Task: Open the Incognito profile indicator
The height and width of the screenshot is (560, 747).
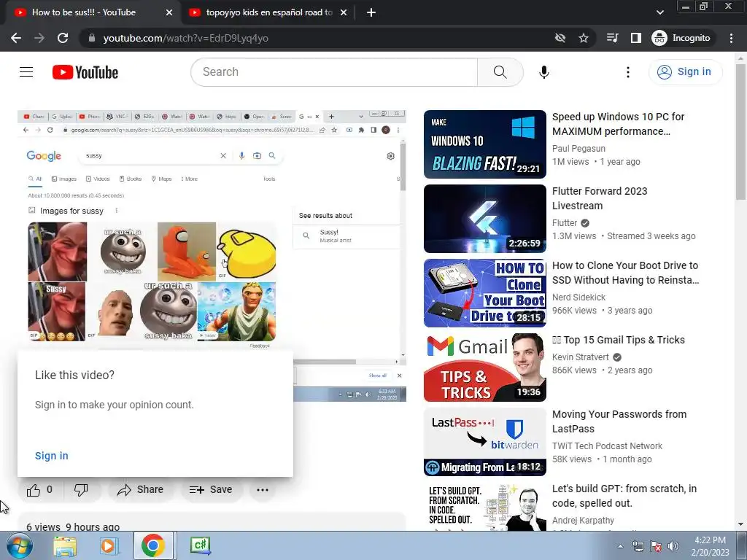Action: click(x=681, y=38)
